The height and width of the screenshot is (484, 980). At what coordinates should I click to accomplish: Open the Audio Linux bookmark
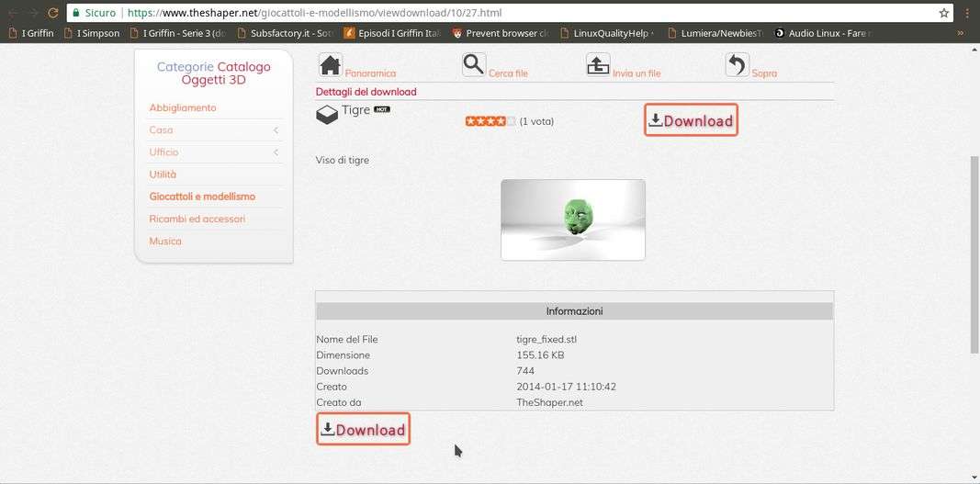point(824,33)
